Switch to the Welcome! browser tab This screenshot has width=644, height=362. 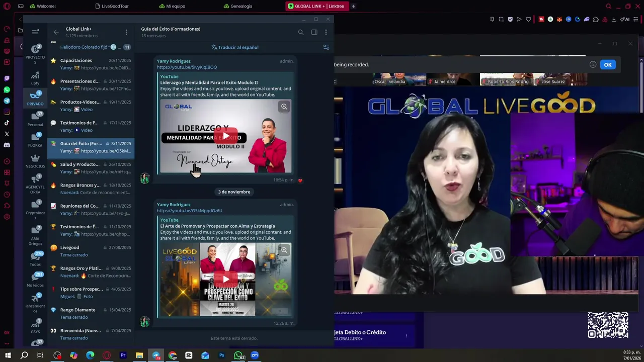[x=43, y=6]
